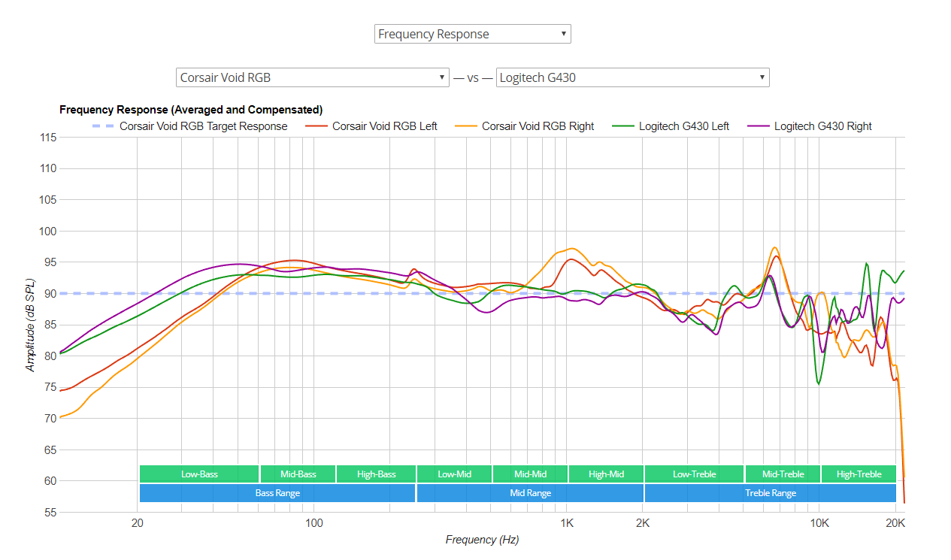Select the Mid-Treble range band
This screenshot has width=951, height=560.
[x=783, y=474]
